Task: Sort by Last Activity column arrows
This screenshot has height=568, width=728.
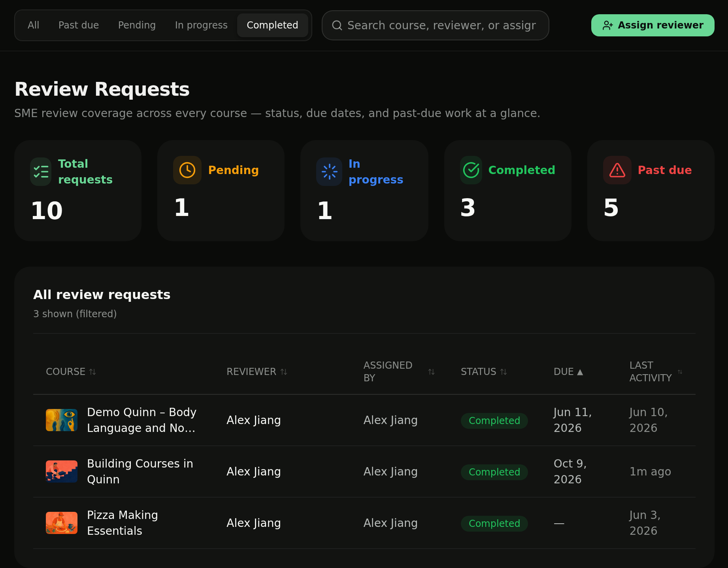Action: click(680, 372)
